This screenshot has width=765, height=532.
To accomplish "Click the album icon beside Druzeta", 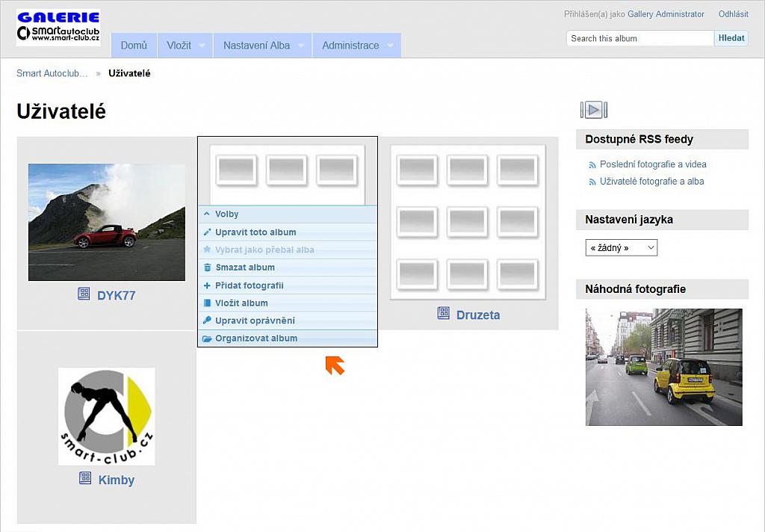I will pos(444,313).
